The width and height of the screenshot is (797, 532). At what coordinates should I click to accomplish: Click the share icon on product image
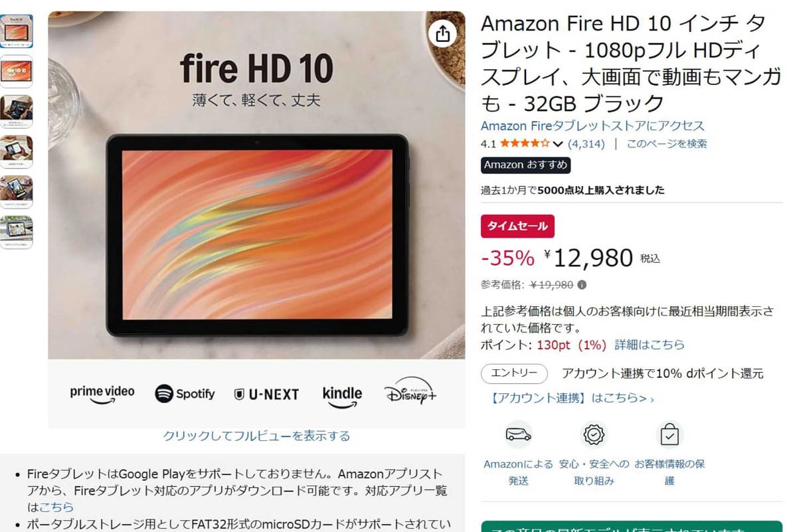click(443, 33)
